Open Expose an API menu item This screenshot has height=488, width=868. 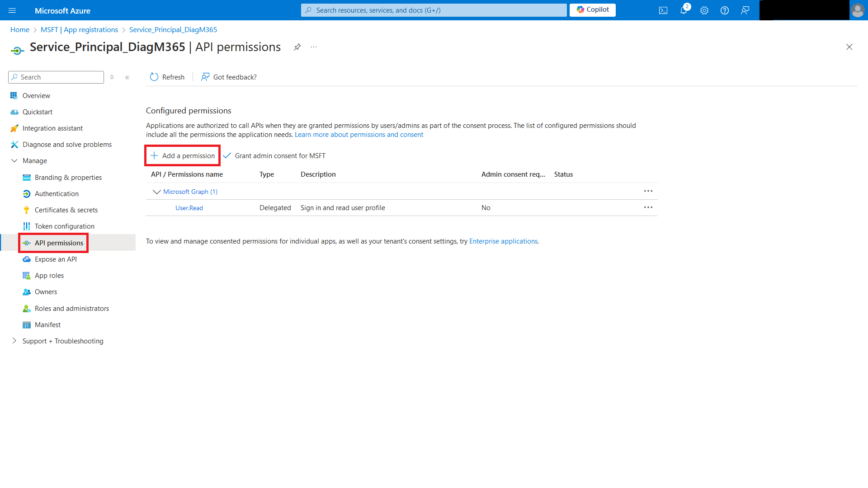point(56,259)
